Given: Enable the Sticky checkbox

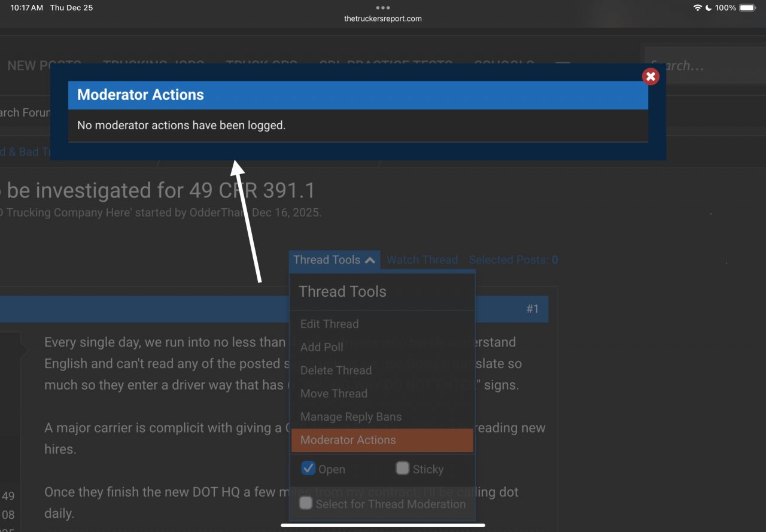Looking at the screenshot, I should click(403, 468).
